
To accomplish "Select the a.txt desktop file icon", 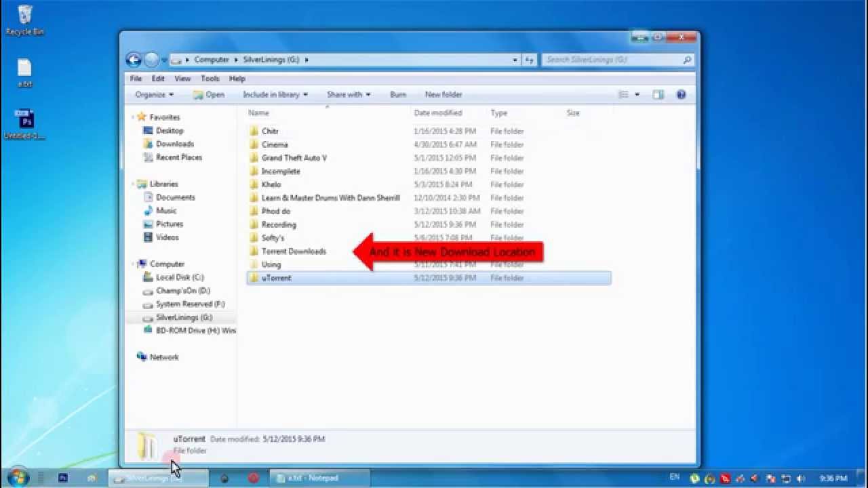I will point(24,73).
